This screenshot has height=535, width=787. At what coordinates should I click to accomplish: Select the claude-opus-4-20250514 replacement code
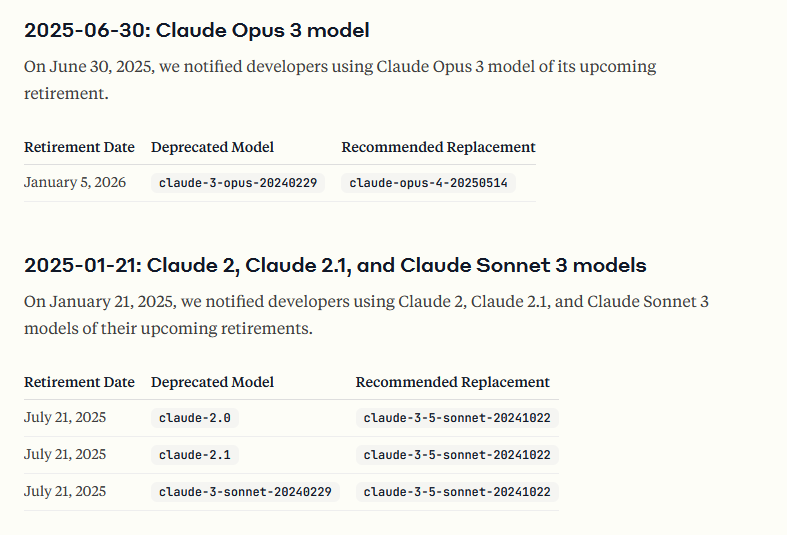[428, 183]
